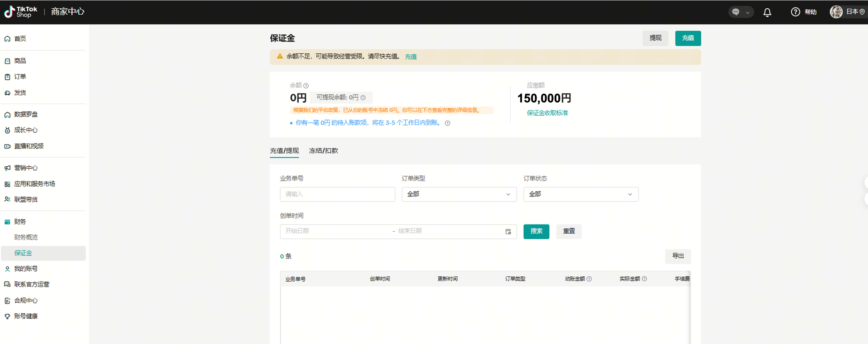Expand the 订单状态 dropdown
This screenshot has width=868, height=344.
[581, 194]
